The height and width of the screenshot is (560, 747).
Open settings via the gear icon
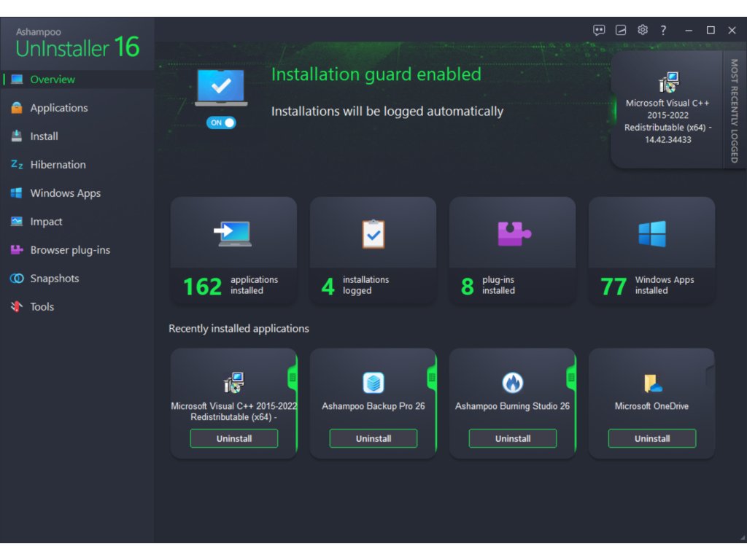(x=643, y=30)
